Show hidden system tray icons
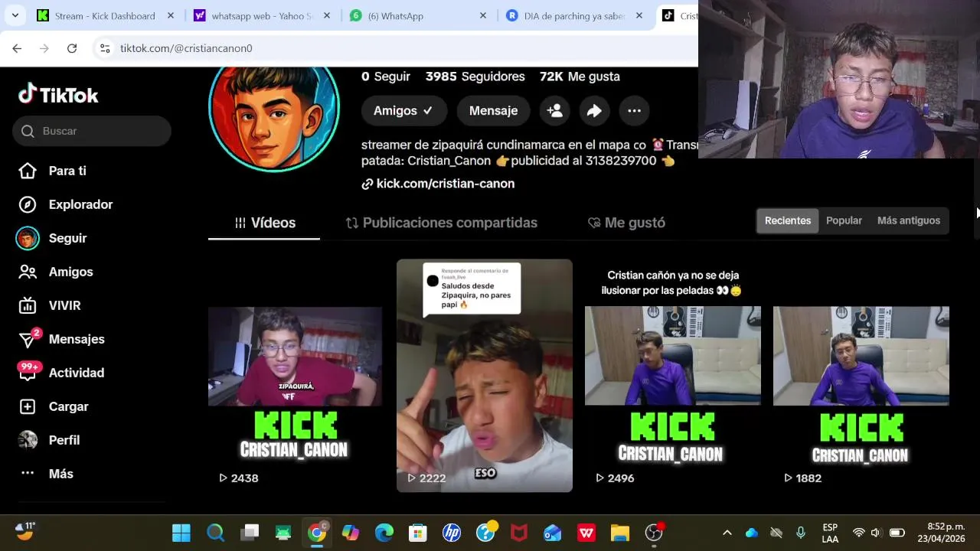Viewport: 980px width, 551px height. [727, 533]
